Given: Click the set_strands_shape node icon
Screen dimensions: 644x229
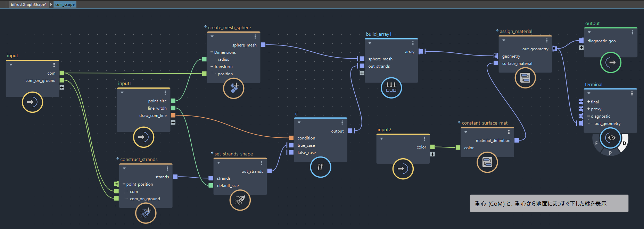Looking at the screenshot, I should [240, 200].
